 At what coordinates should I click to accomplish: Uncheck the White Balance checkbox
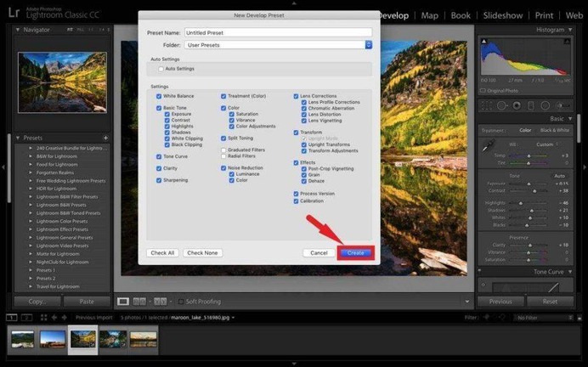click(x=159, y=96)
